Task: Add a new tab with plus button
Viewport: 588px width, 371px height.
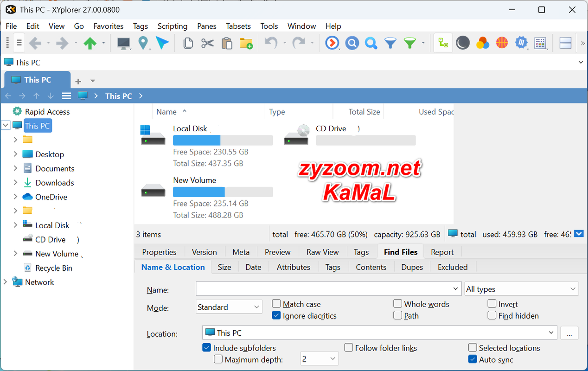Action: point(78,81)
